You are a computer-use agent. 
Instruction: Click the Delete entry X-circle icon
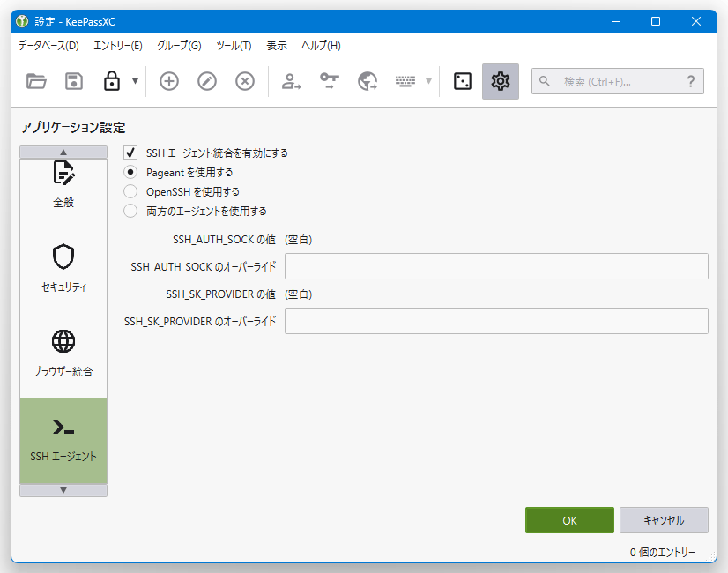245,81
